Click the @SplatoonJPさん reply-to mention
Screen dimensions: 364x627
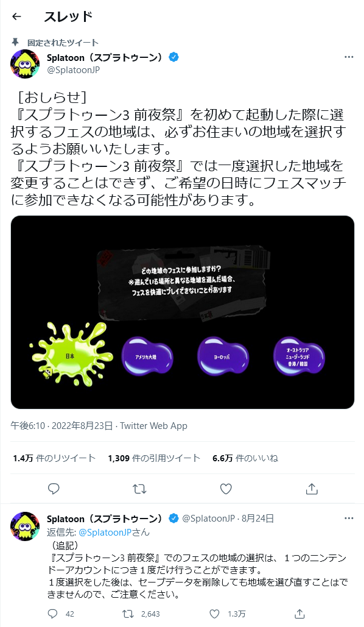pos(114,533)
